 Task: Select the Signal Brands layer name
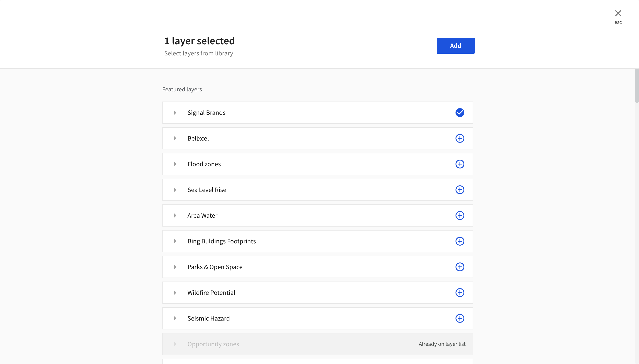[x=206, y=113]
